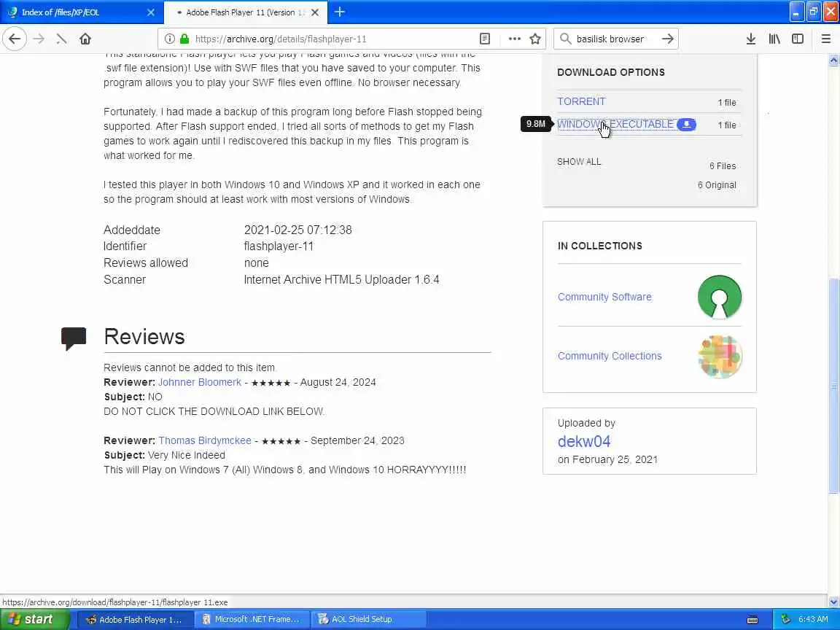The width and height of the screenshot is (840, 630).
Task: Click the system tray notification icon near clock
Action: (x=785, y=619)
